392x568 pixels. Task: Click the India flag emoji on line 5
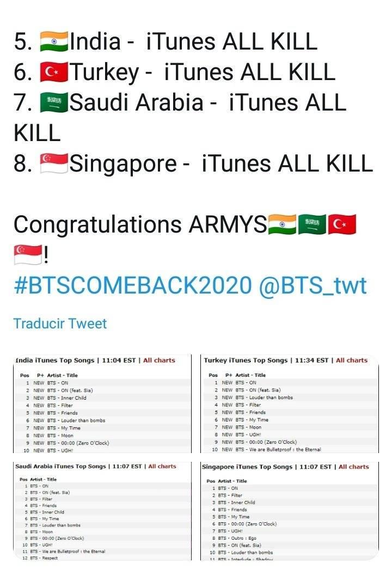[x=54, y=41]
